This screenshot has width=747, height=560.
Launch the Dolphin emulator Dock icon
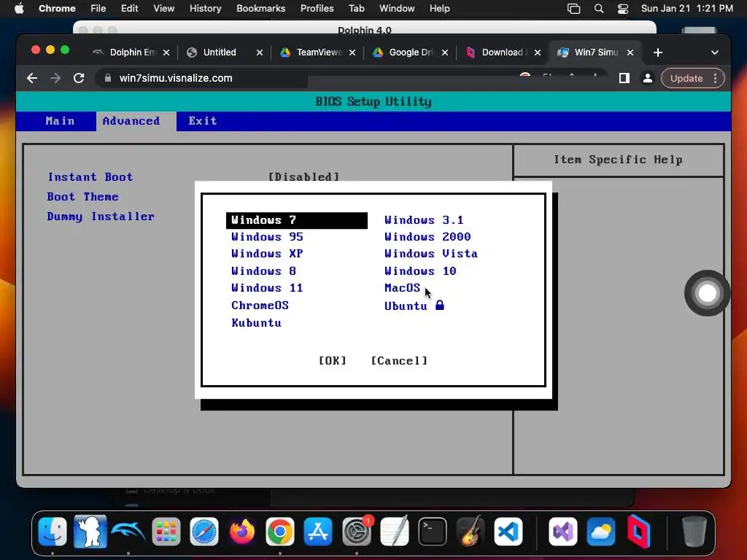click(x=128, y=532)
